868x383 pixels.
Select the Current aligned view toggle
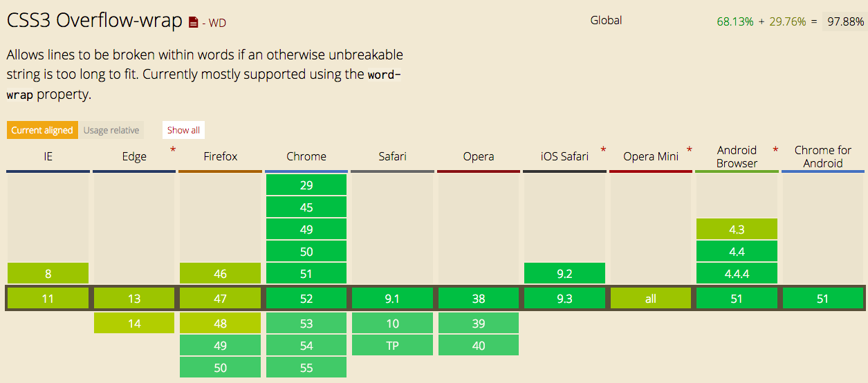tap(42, 130)
